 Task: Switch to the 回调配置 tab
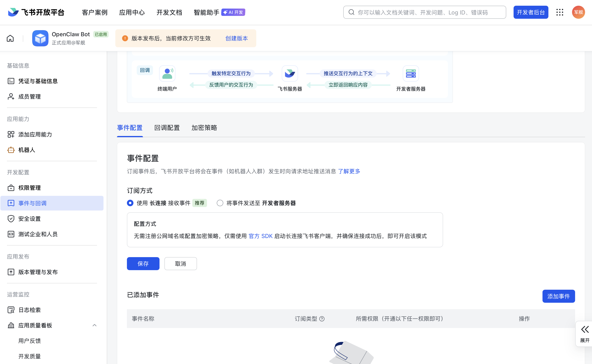(x=167, y=128)
